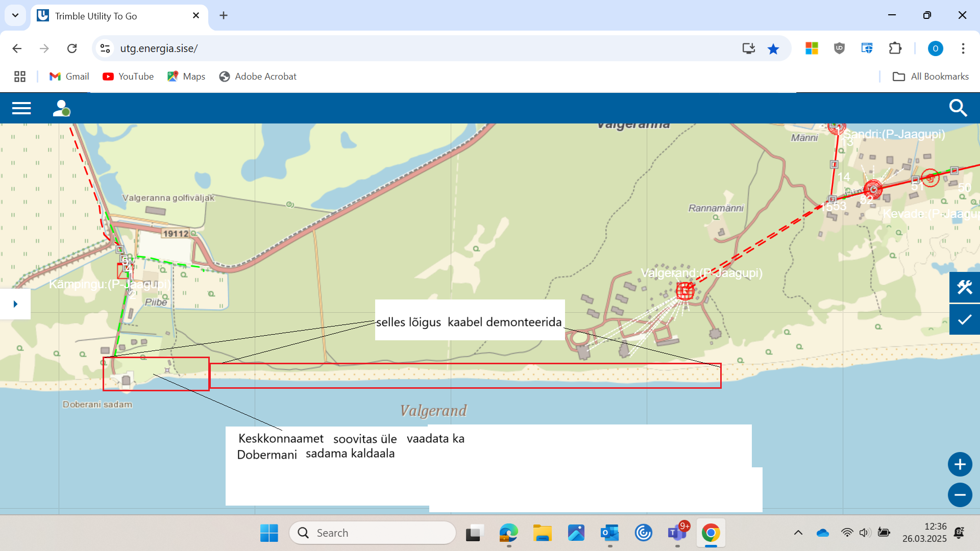
Task: Select the Valgerand substation symbol
Action: click(684, 291)
